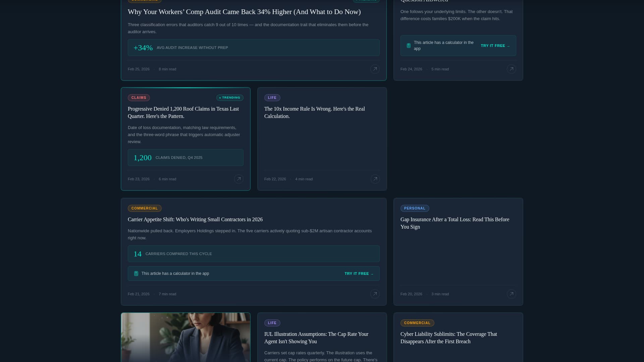
Task: Click '7 min read' text
Action: (x=167, y=294)
